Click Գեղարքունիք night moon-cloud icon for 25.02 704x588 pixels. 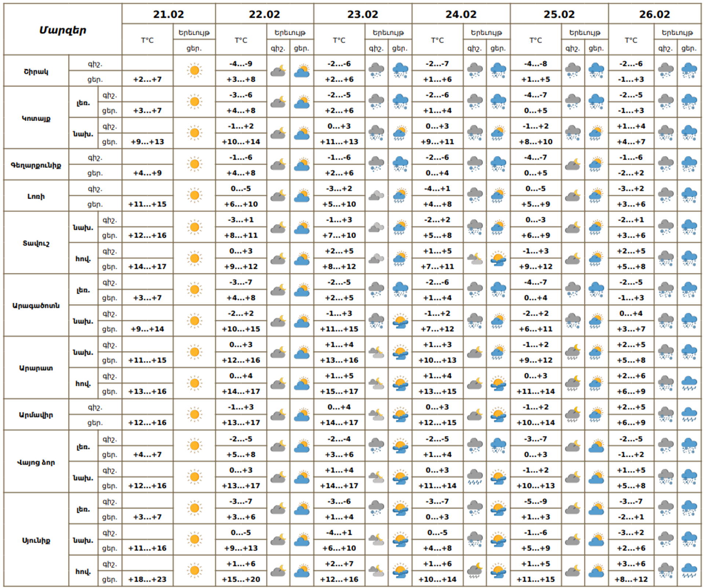[x=573, y=165]
